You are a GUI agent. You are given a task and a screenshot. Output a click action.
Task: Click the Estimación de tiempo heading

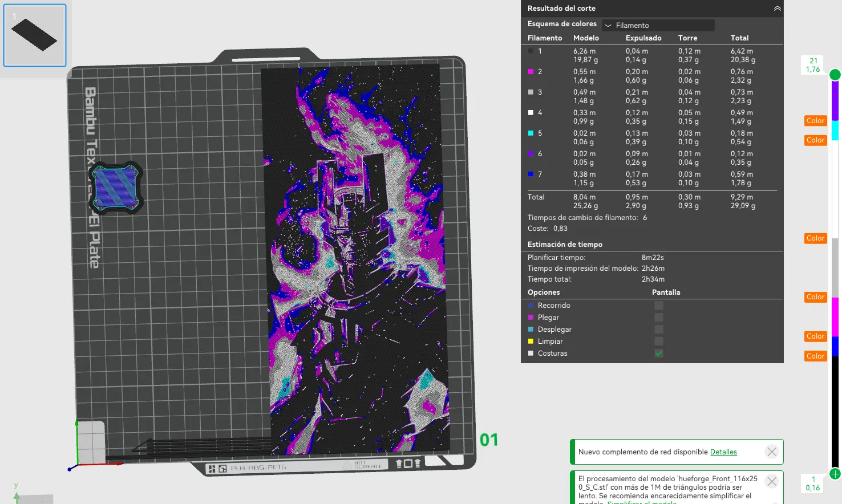(565, 245)
